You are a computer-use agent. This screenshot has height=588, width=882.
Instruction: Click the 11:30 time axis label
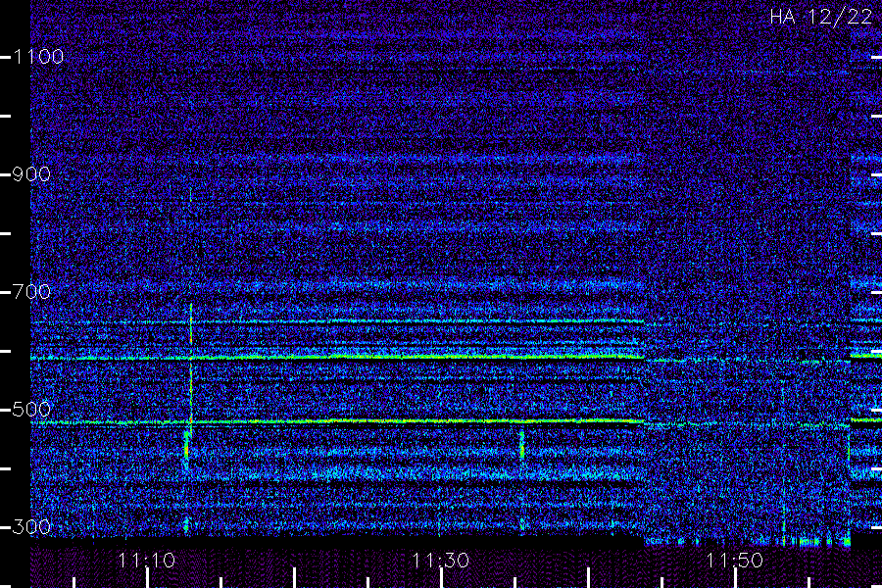tap(440, 561)
